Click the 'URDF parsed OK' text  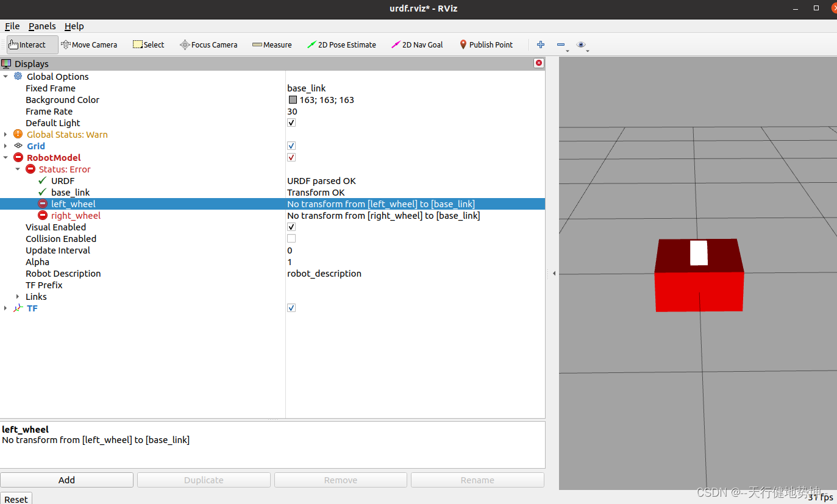click(321, 181)
